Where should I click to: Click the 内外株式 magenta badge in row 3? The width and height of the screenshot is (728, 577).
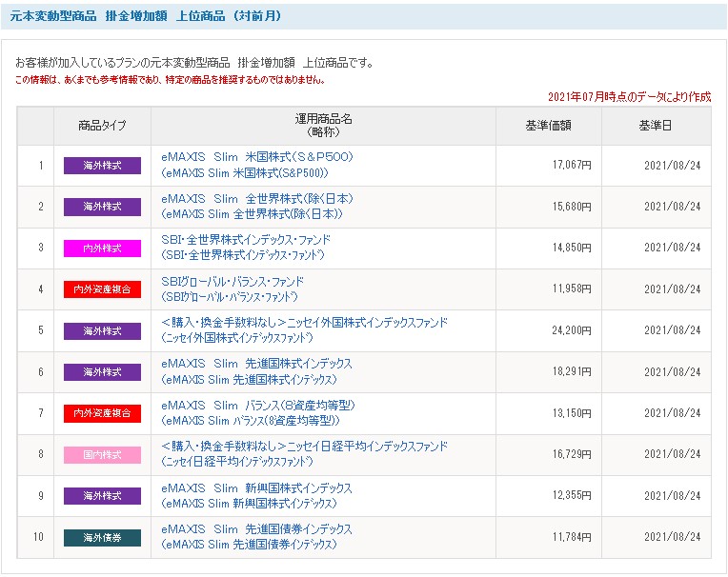[x=102, y=249]
